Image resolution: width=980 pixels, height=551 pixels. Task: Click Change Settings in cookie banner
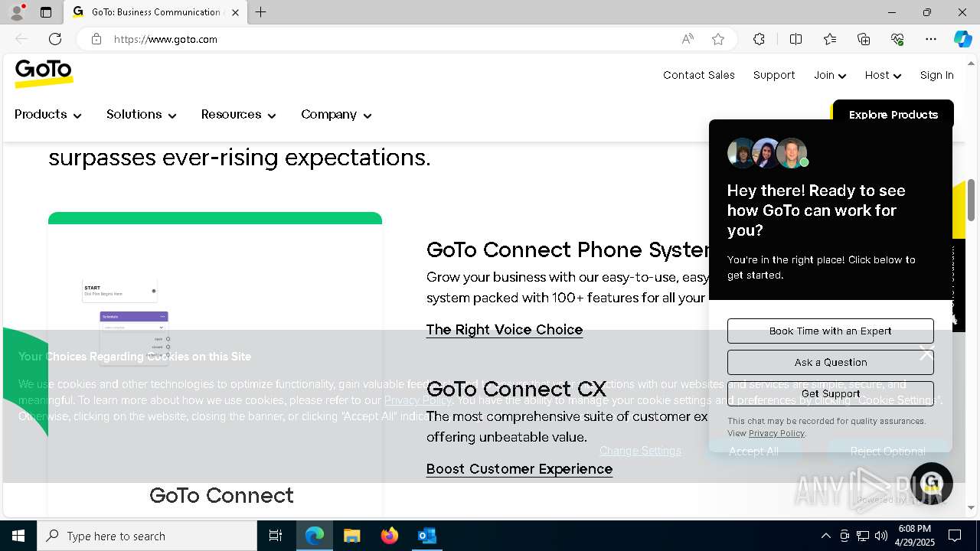pyautogui.click(x=640, y=451)
